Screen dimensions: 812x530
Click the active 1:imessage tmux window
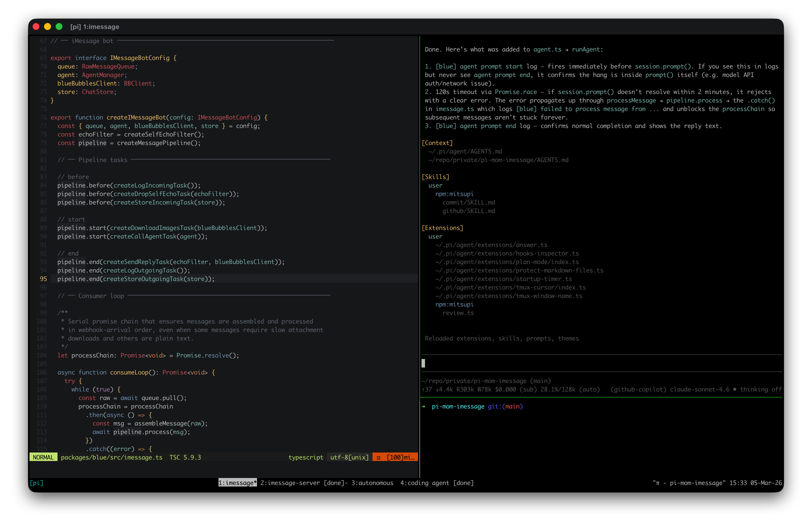pyautogui.click(x=237, y=483)
